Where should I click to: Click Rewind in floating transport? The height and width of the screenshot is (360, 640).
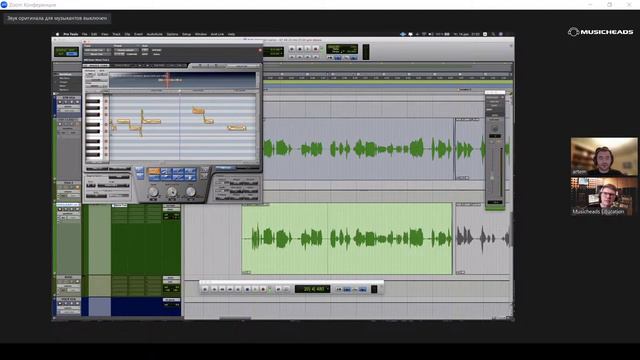pos(222,289)
